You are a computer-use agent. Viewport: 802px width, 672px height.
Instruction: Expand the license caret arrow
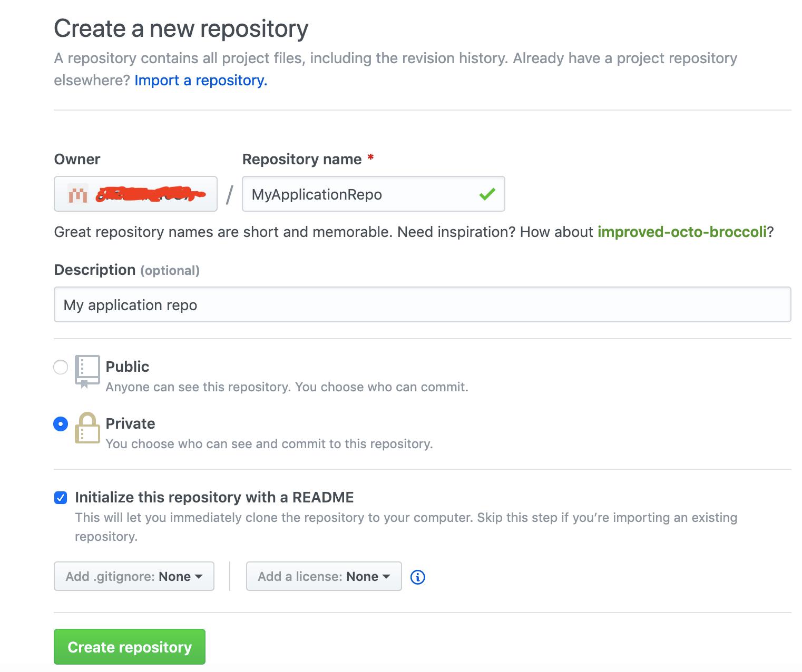point(386,576)
